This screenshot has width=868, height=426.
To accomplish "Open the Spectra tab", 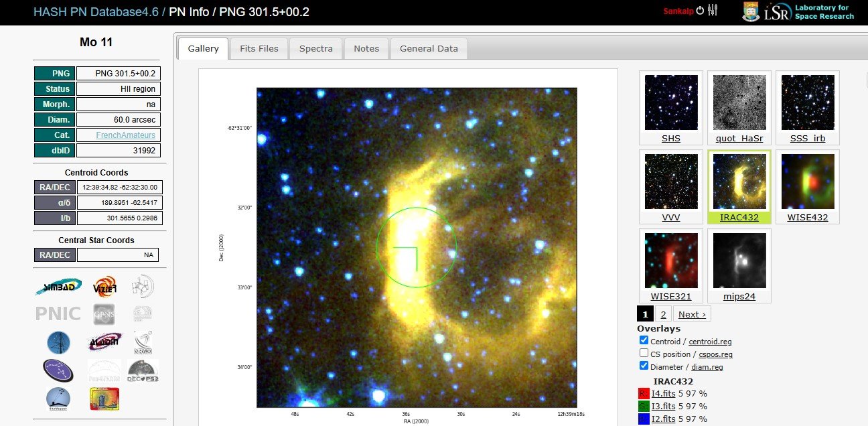I will click(315, 48).
